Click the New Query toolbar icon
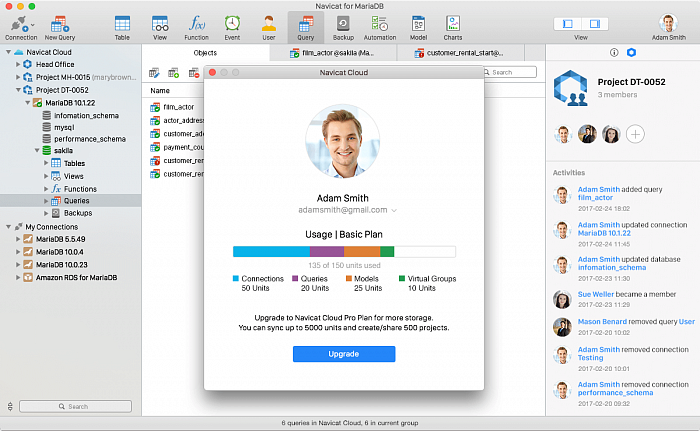700x431 pixels. click(x=60, y=24)
